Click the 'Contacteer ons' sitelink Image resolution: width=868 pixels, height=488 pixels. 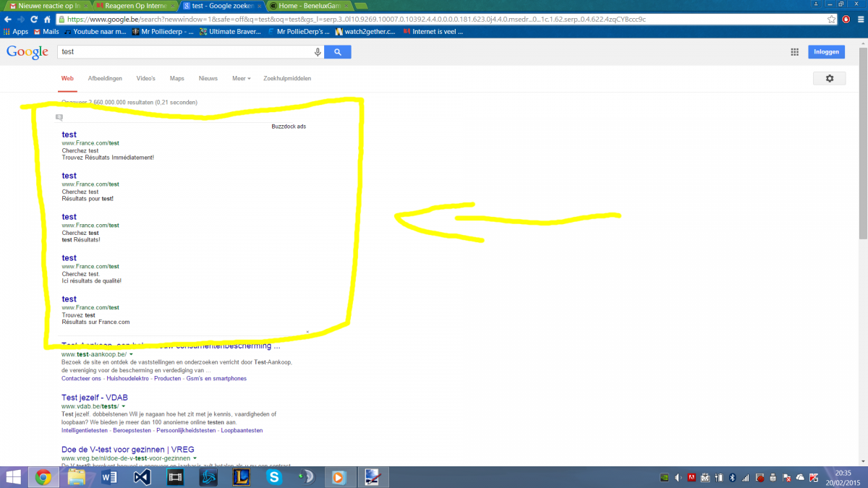click(x=81, y=378)
